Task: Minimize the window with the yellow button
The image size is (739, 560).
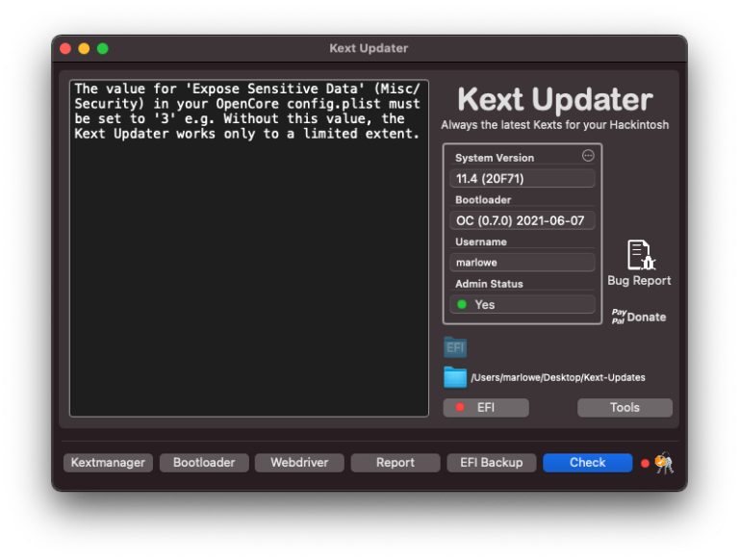Action: pos(84,48)
